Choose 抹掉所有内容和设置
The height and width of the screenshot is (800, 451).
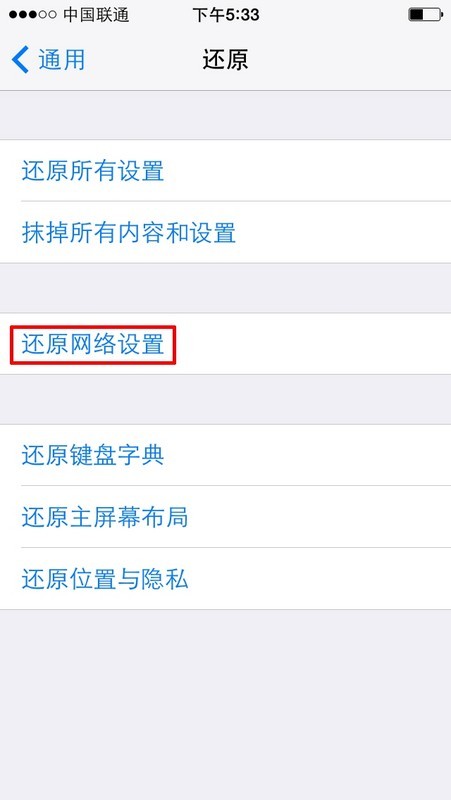click(x=226, y=232)
